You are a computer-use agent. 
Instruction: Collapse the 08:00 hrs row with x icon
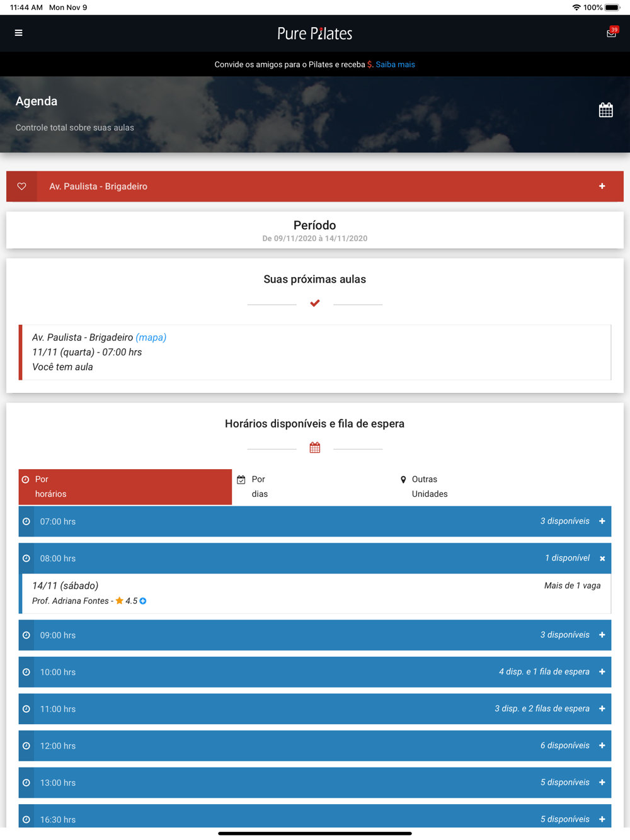click(602, 559)
